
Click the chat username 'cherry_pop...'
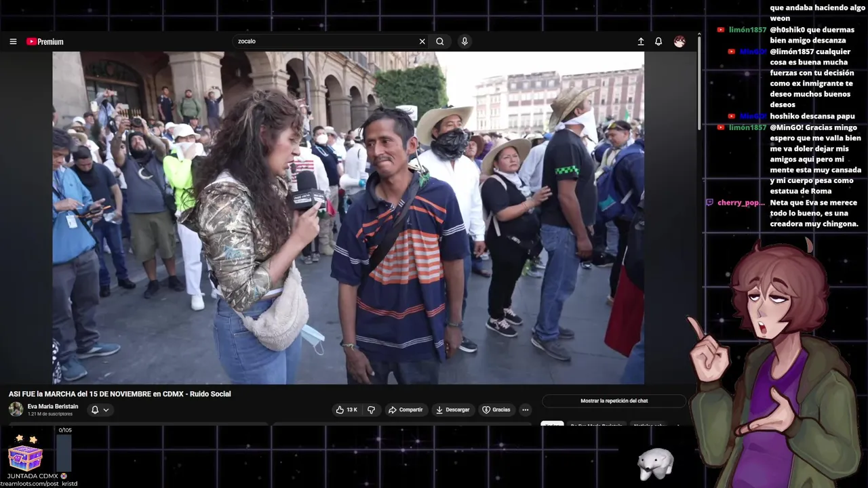[741, 203]
